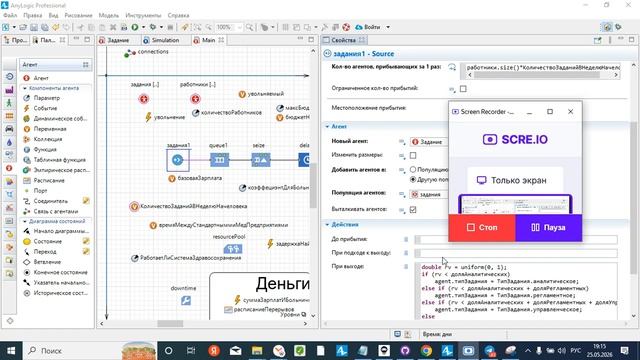The image size is (640, 360).
Task: Click the работники population icon
Action: (196, 99)
